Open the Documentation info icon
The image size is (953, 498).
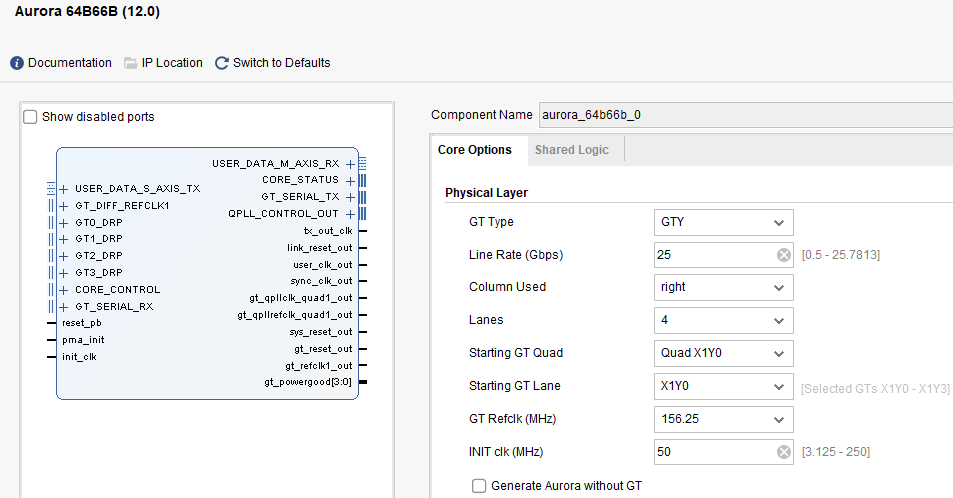[x=17, y=63]
